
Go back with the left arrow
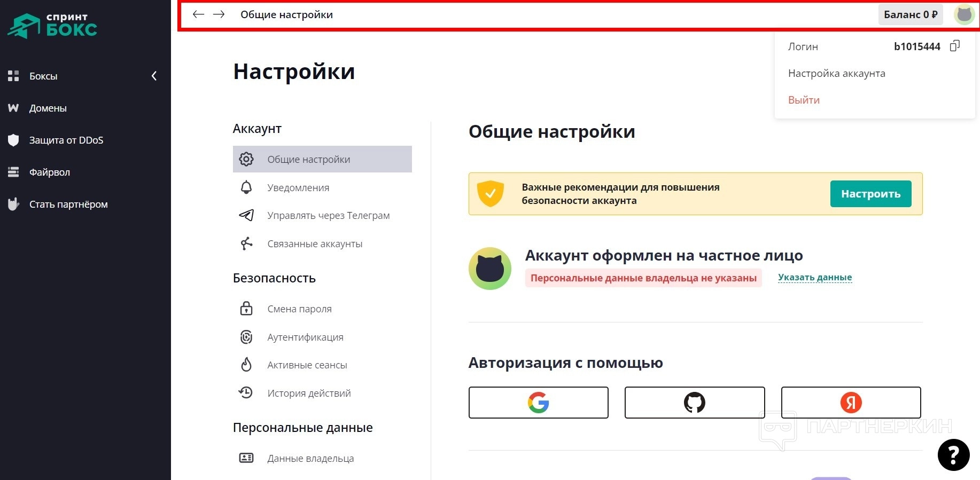pos(198,14)
